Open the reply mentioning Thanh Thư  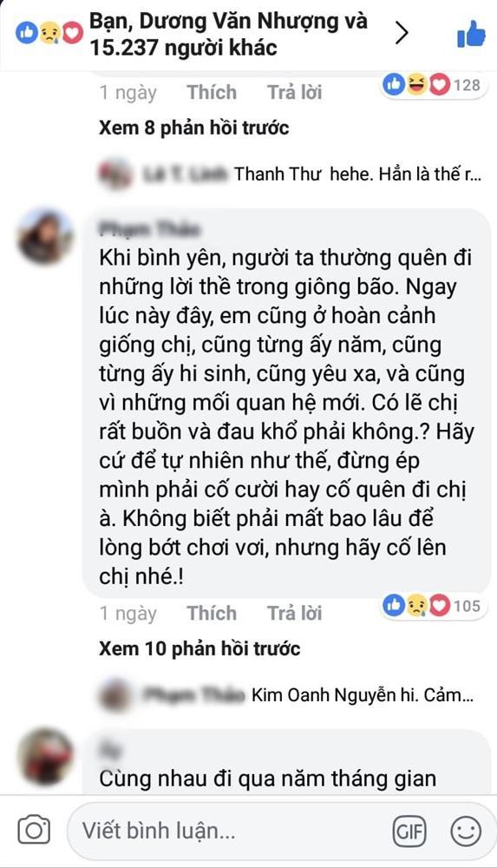point(290,174)
